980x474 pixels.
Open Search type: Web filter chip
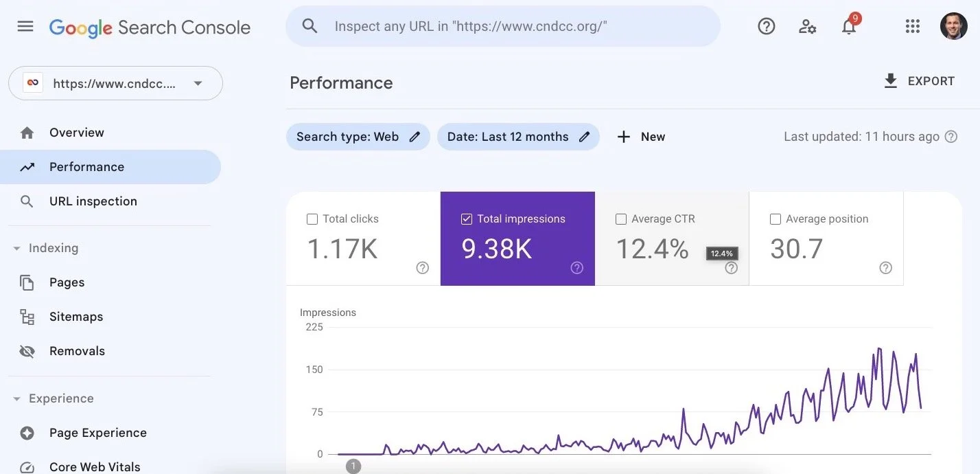click(358, 137)
